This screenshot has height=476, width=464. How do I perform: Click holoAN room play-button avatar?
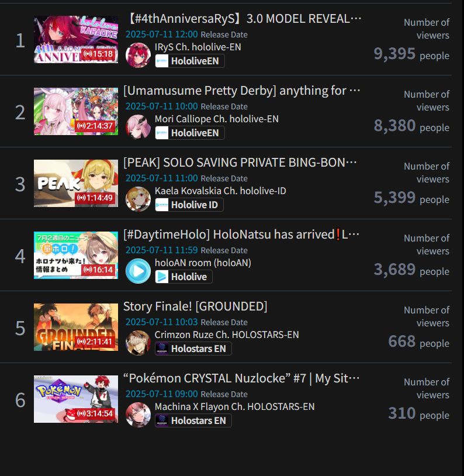[138, 271]
